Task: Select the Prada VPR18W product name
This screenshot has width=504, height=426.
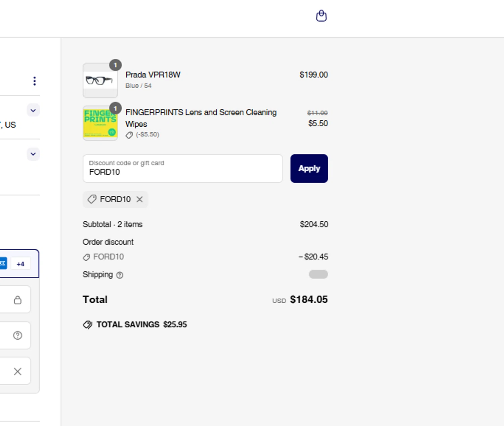Action: pyautogui.click(x=153, y=75)
